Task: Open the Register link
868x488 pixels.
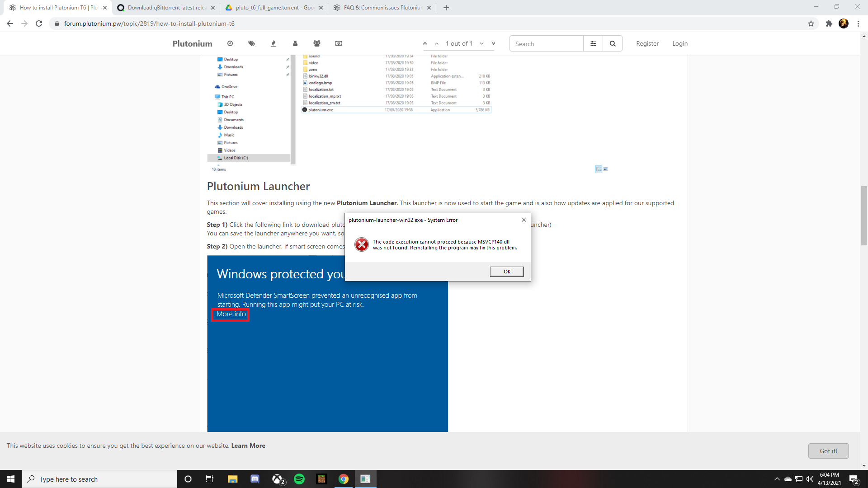Action: 647,43
